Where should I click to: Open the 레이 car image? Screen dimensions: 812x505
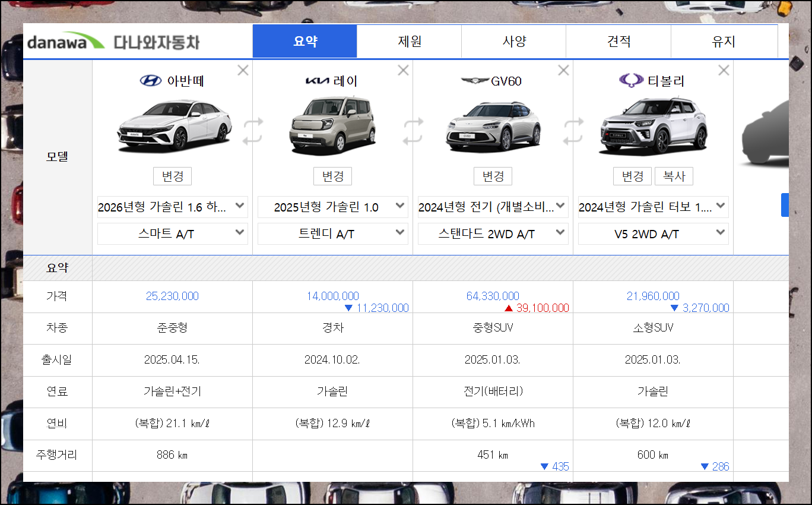coord(333,125)
